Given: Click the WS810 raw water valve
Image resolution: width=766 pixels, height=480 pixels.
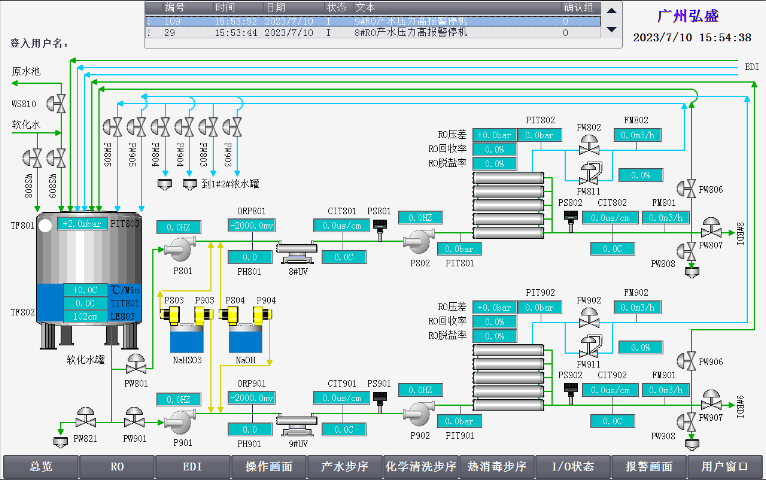Looking at the screenshot, I should [59, 102].
